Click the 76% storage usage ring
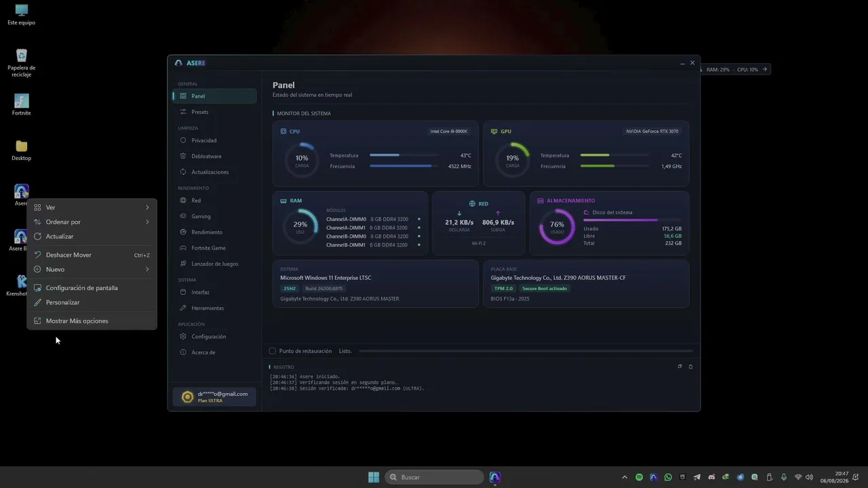This screenshot has width=868, height=488. point(557,227)
